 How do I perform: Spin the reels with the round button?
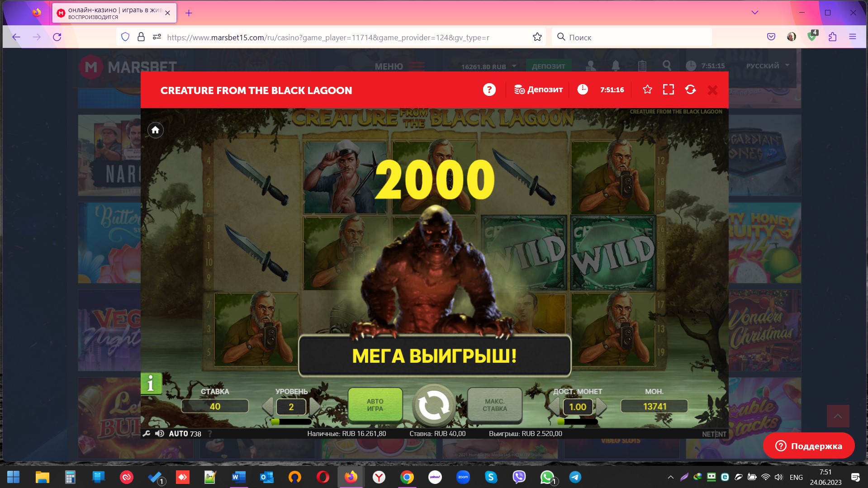tap(433, 406)
